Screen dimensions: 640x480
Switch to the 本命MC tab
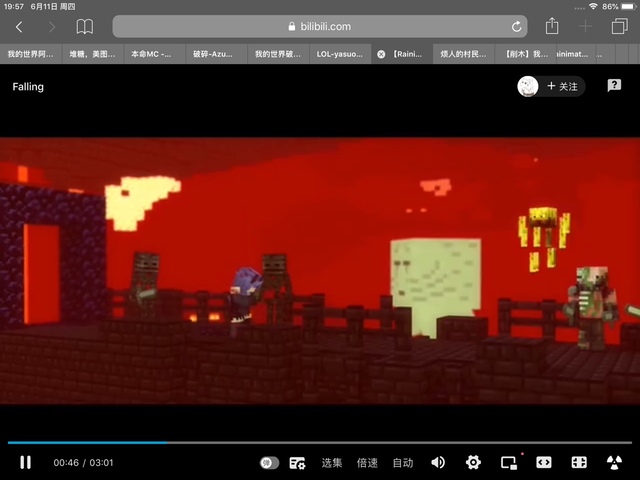click(154, 54)
